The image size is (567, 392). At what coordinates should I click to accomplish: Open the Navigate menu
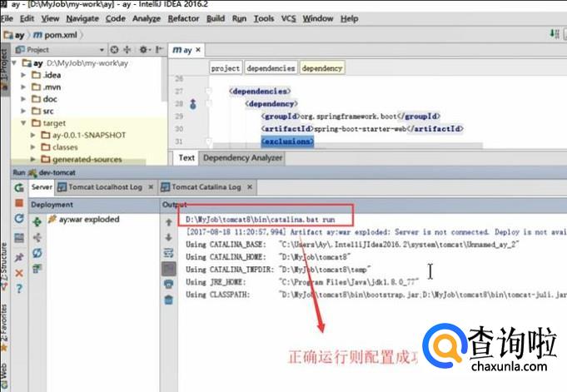pos(82,18)
